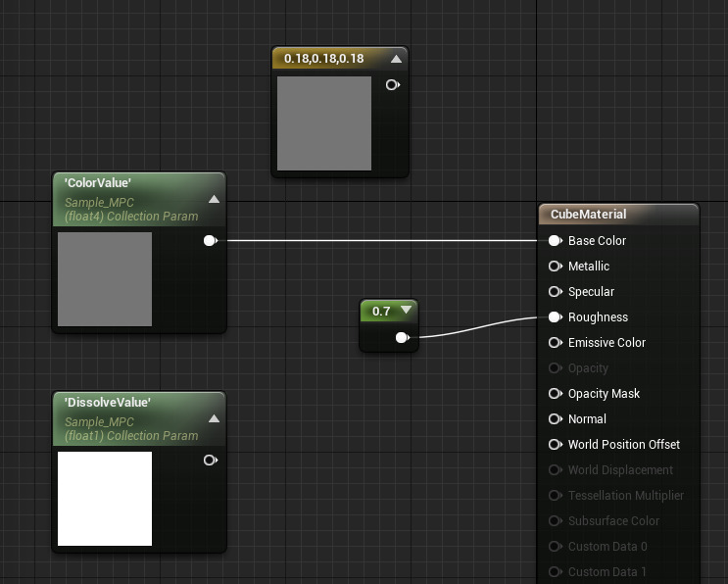Click the Normal input pin
The height and width of the screenshot is (584, 728).
pos(555,419)
